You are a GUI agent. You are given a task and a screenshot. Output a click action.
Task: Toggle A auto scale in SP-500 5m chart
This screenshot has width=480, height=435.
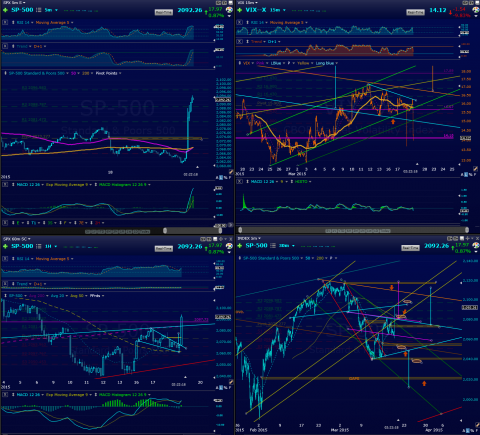[217, 178]
